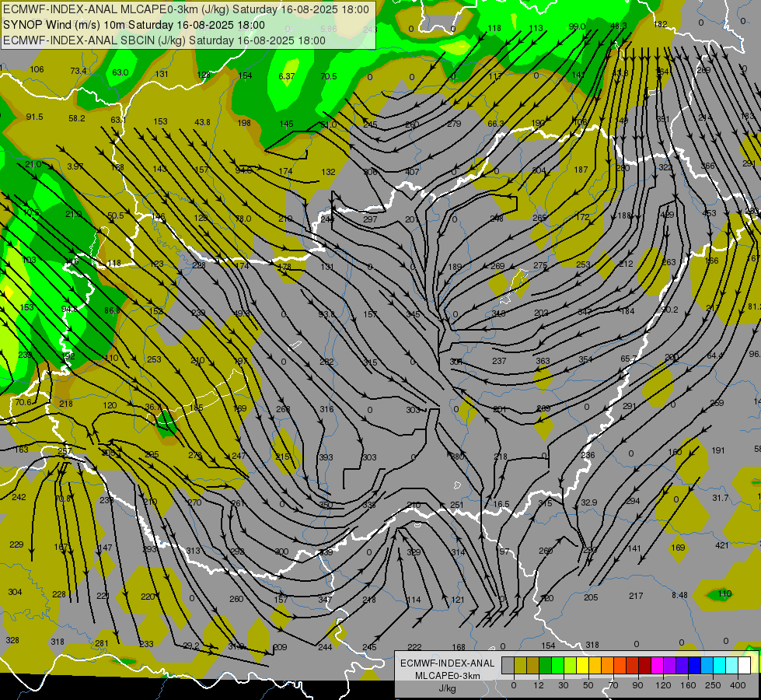This screenshot has width=761, height=700.
Task: Click the map value '31.7'
Action: (721, 498)
